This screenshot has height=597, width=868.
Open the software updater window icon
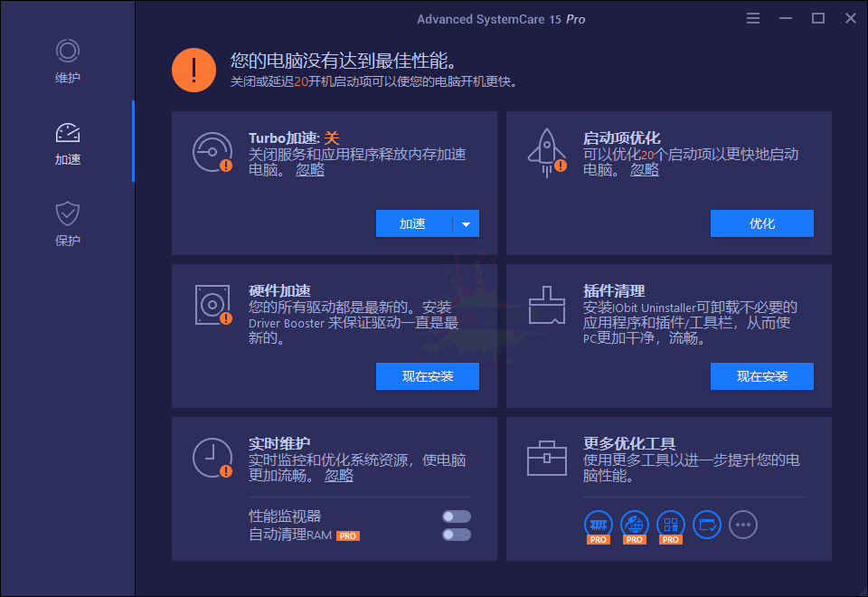[x=706, y=525]
